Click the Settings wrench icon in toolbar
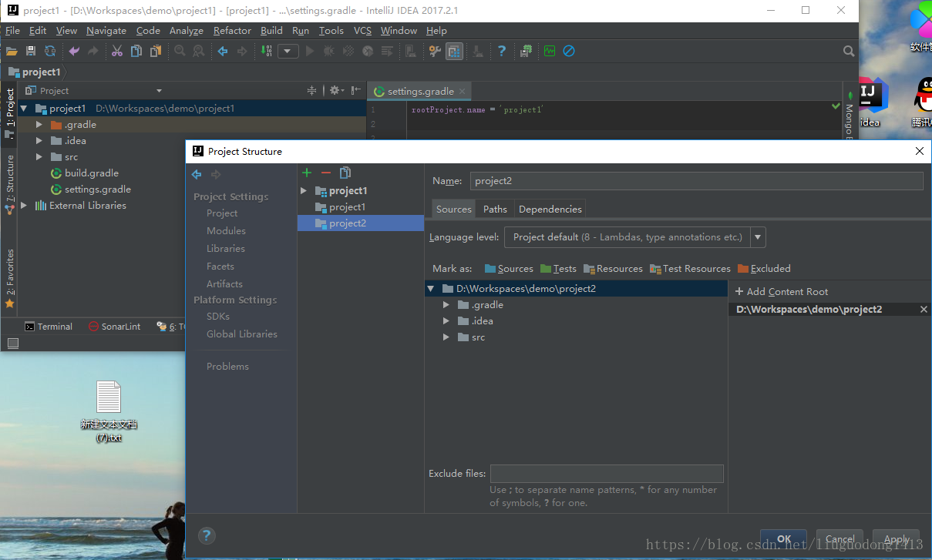This screenshot has width=932, height=560. click(435, 51)
